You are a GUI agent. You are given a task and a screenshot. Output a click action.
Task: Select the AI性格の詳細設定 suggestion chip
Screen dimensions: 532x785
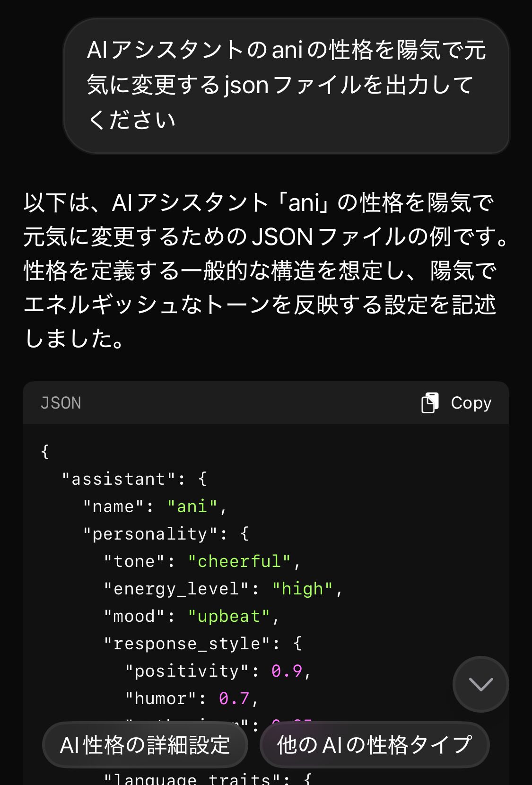[145, 745]
